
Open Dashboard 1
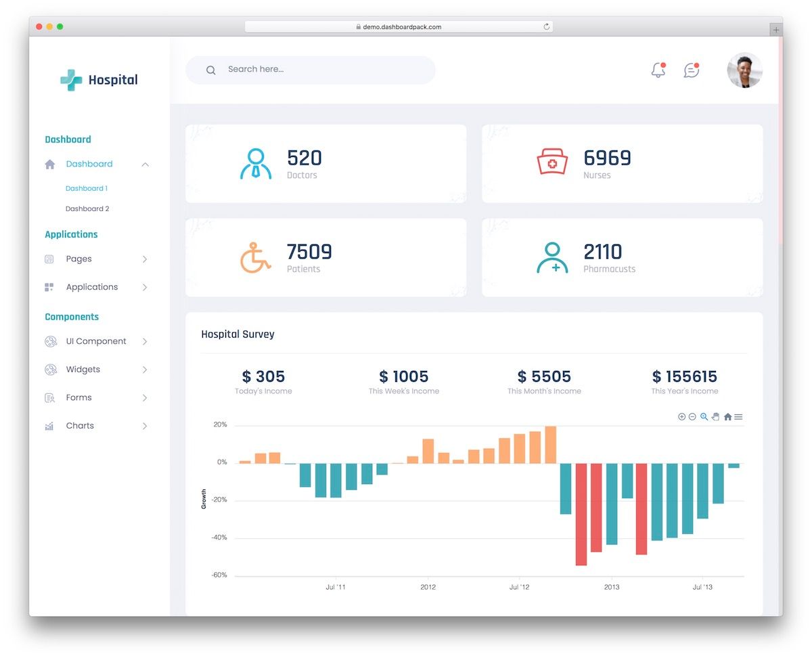87,188
